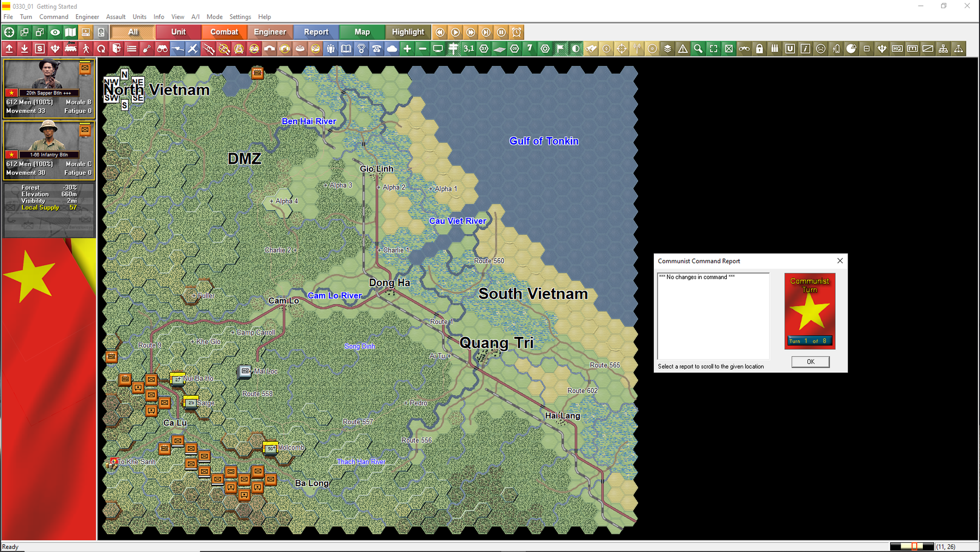Open the Settings menu

pos(240,17)
